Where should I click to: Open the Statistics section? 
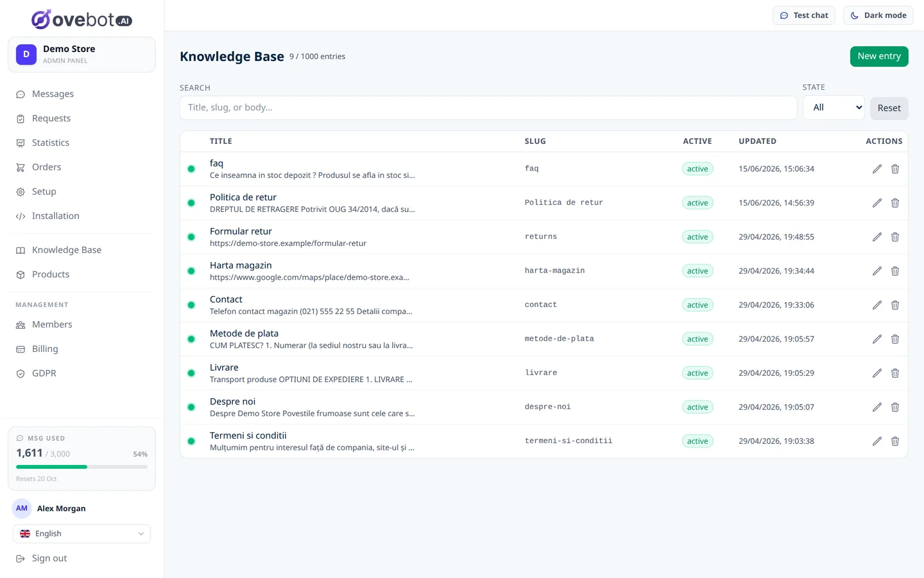82,143
